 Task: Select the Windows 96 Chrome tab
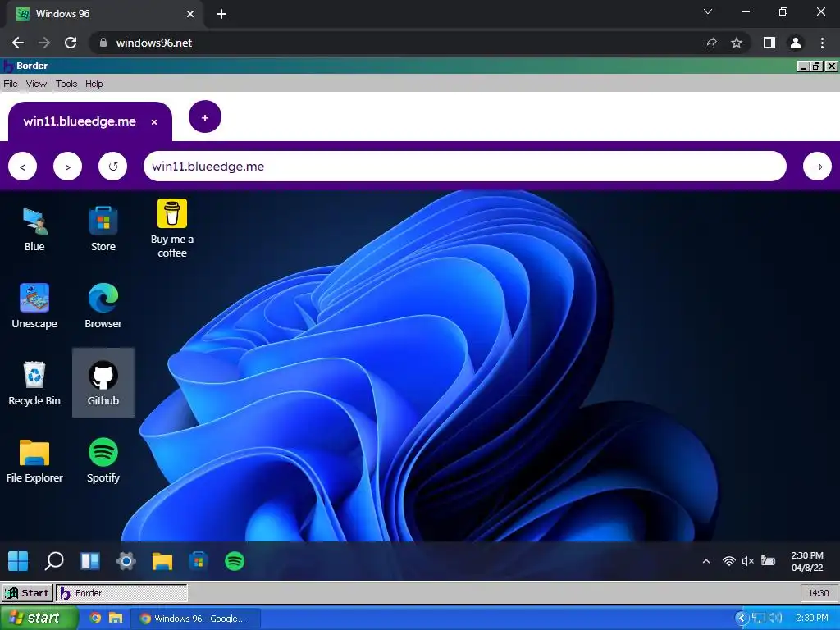(104, 14)
